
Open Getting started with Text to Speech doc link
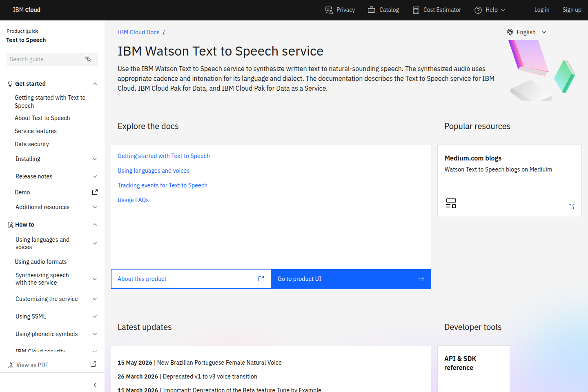coord(164,156)
